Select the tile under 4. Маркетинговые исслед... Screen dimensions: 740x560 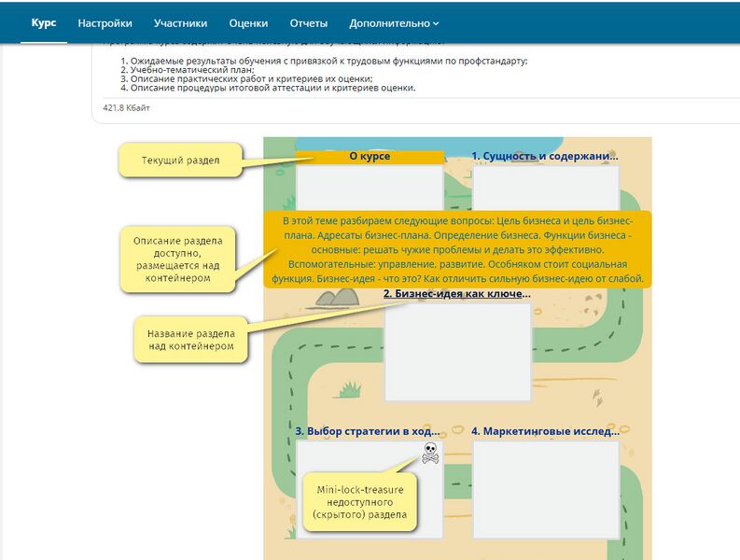coord(546,490)
